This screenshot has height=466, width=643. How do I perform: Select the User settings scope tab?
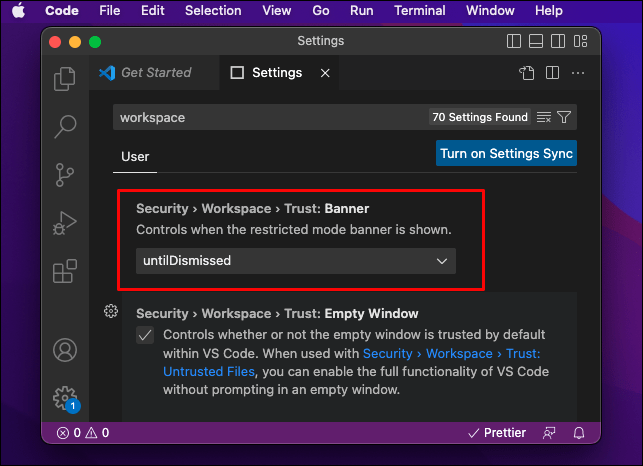[135, 156]
